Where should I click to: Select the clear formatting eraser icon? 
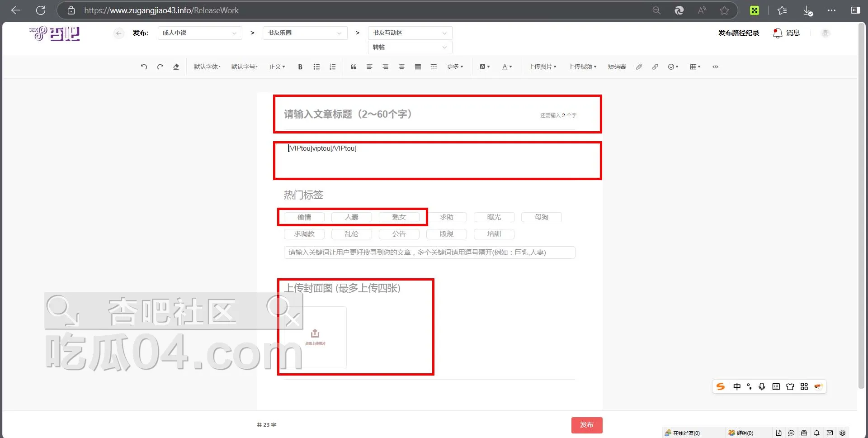(x=176, y=67)
